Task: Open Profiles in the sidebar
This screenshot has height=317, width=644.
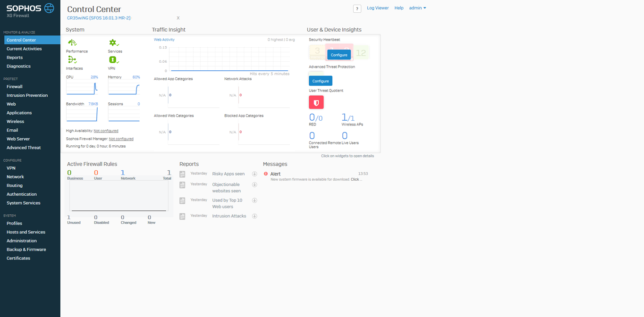Action: pos(14,224)
